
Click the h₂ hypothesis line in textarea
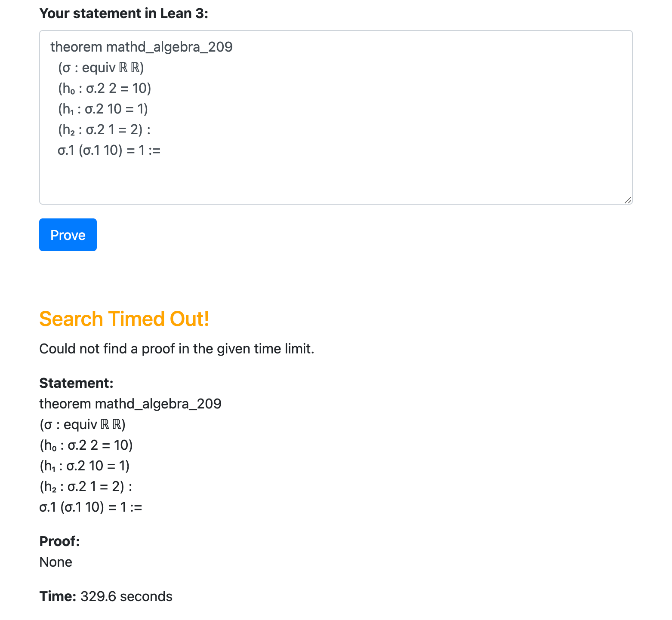click(104, 129)
